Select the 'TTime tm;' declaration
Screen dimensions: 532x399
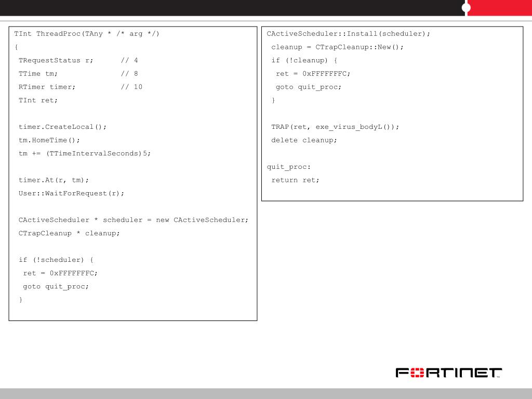point(38,74)
